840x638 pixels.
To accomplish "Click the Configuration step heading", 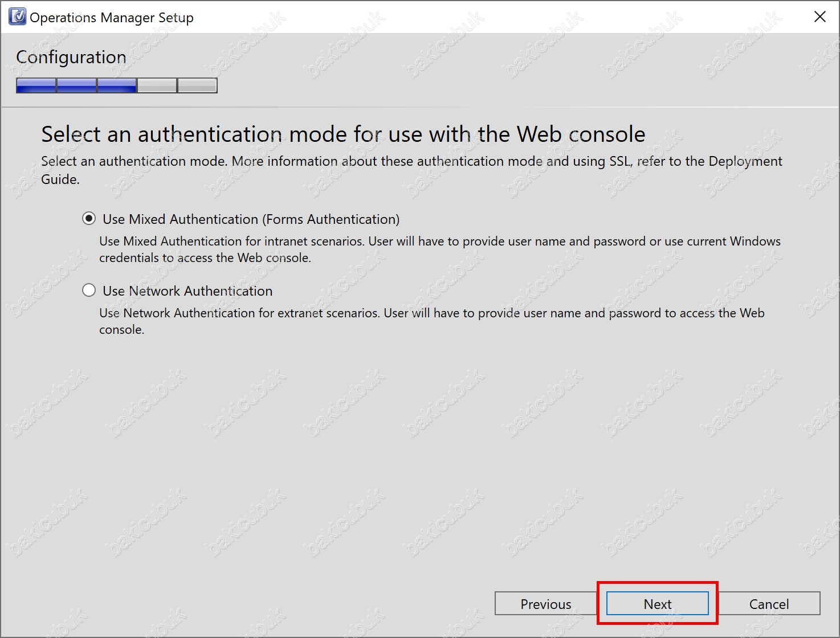I will 71,57.
